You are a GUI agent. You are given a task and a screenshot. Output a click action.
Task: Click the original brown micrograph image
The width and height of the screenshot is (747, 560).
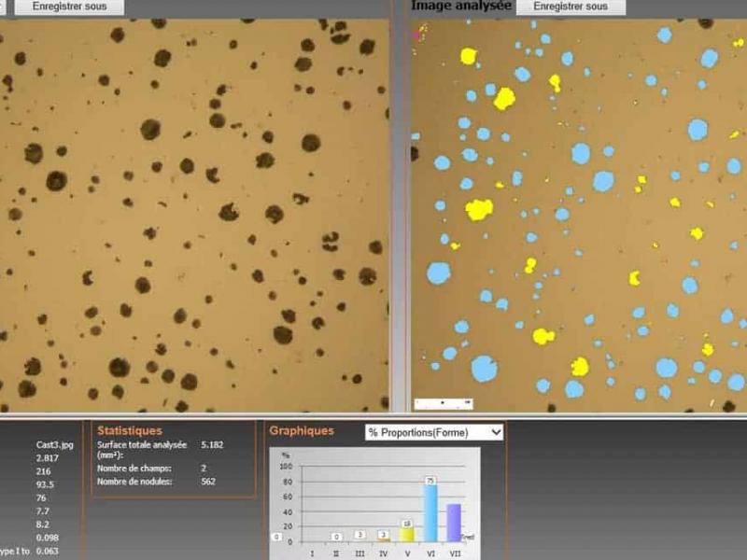point(194,215)
